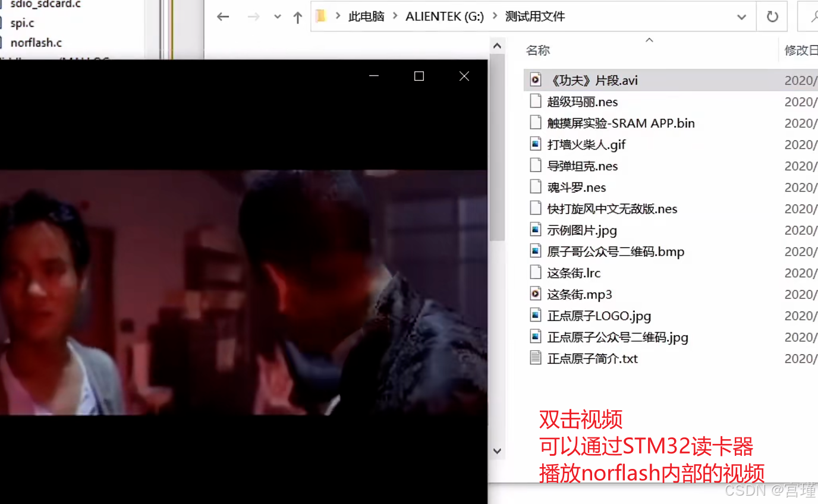Screen dimensions: 818x504
Task: Maximize the video player window
Action: pyautogui.click(x=419, y=76)
